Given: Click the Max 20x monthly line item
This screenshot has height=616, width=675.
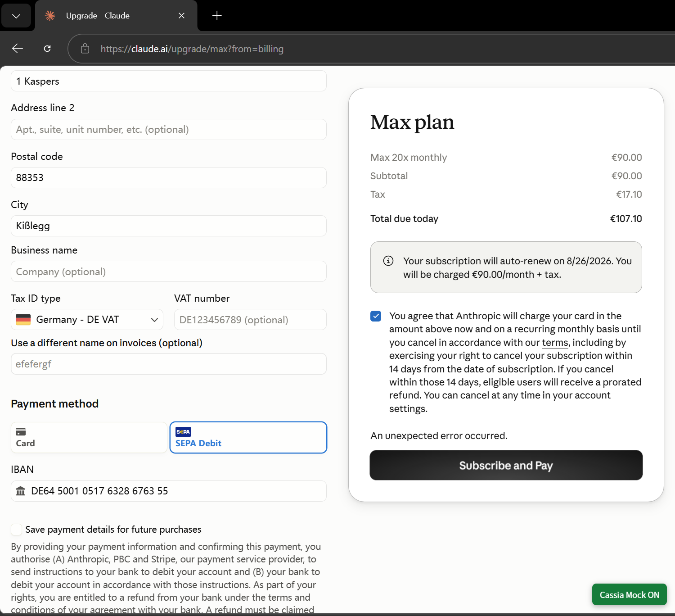Looking at the screenshot, I should [x=506, y=158].
